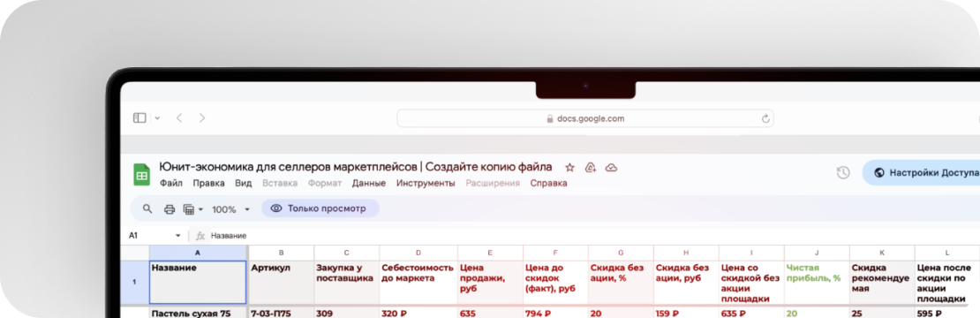The height and width of the screenshot is (318, 980).
Task: Open the Файл menu
Action: tap(171, 183)
